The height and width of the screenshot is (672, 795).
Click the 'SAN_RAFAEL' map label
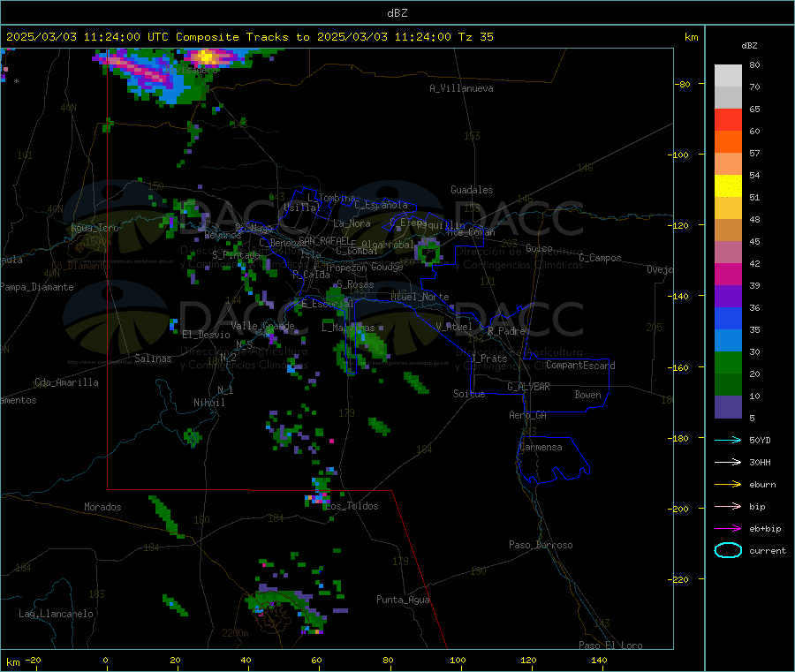click(324, 240)
